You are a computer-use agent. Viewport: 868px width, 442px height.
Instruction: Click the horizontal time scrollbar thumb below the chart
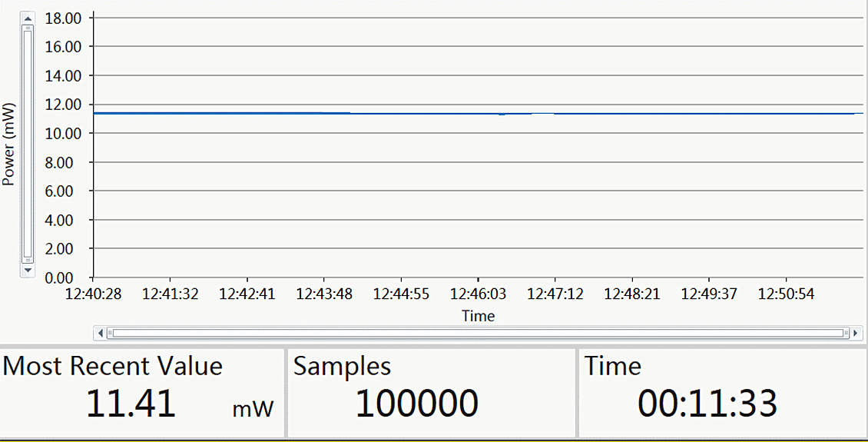pos(478,333)
